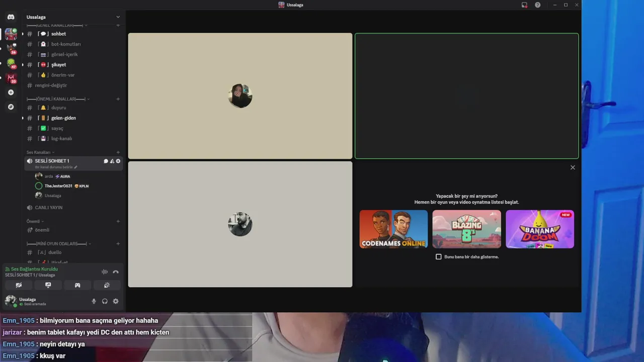Open the önemli text channel
The image size is (644, 362).
(x=73, y=230)
